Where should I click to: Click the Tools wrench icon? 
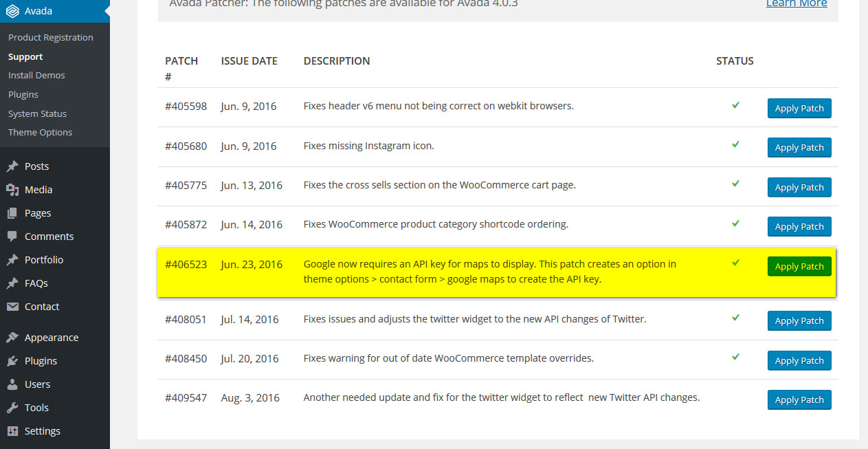click(12, 408)
